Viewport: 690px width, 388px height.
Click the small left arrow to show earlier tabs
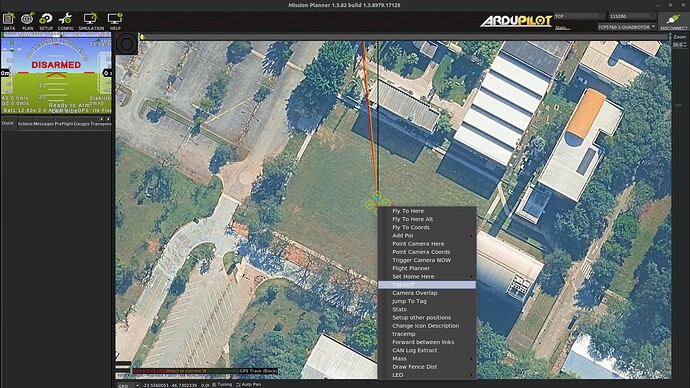coord(102,119)
